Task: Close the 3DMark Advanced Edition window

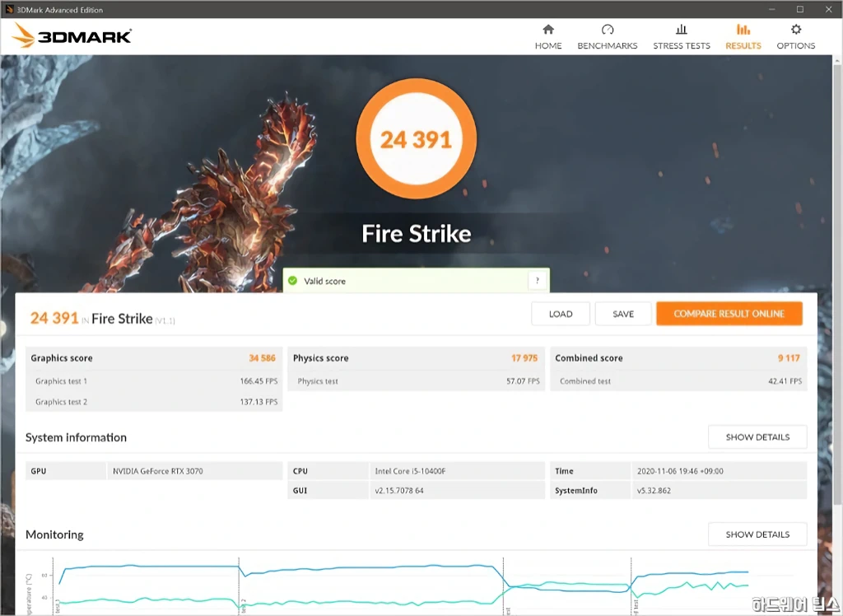Action: 828,9
